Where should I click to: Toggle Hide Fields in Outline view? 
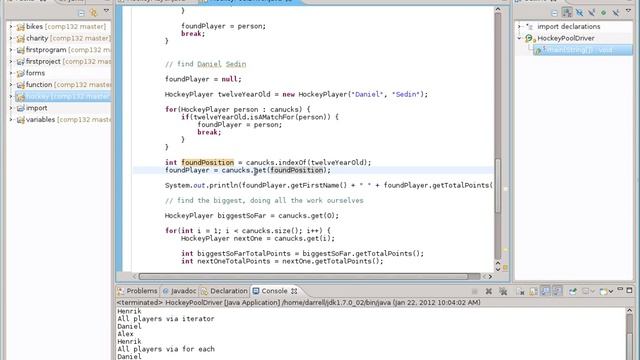tap(579, 13)
